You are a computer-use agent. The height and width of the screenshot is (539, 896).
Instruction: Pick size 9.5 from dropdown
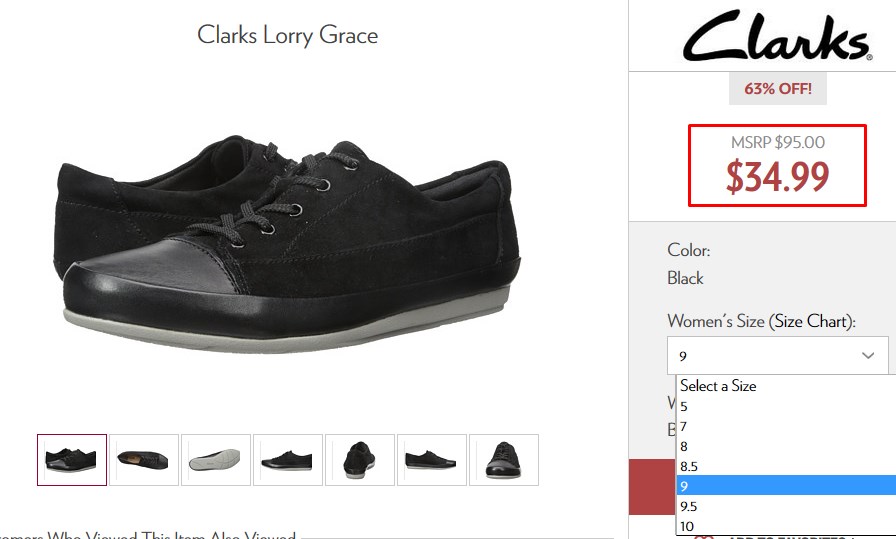click(x=786, y=506)
